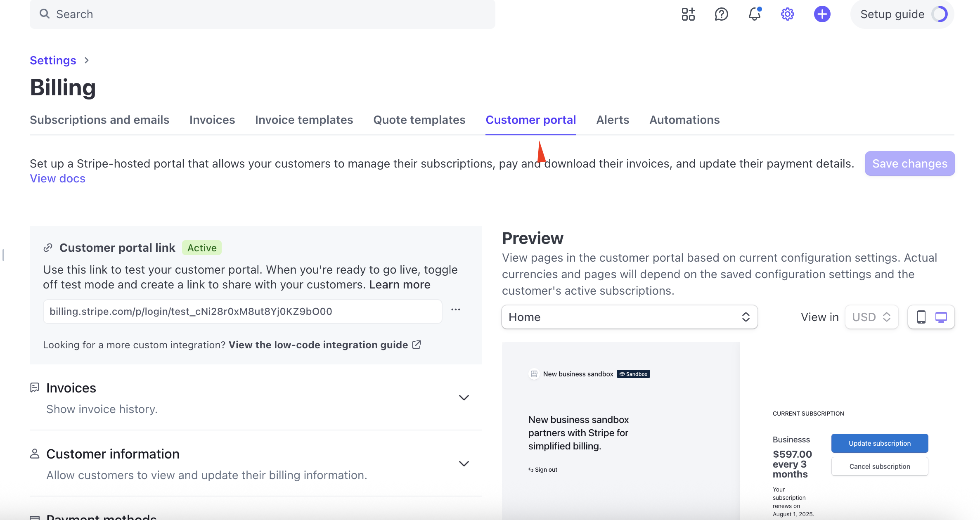Image resolution: width=980 pixels, height=520 pixels.
Task: Click the search magnifier icon
Action: pyautogui.click(x=45, y=14)
